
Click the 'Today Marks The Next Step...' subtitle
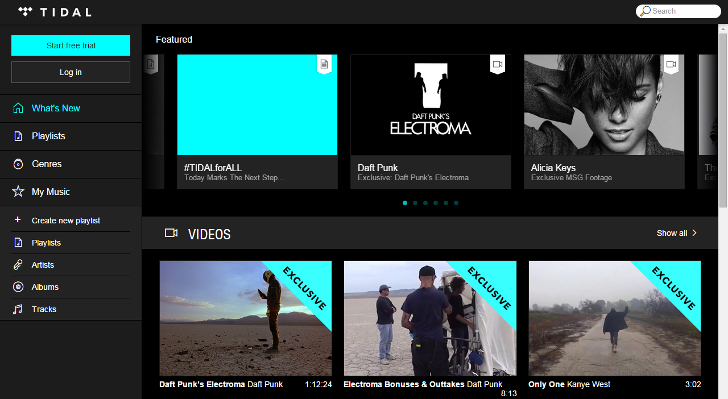234,177
